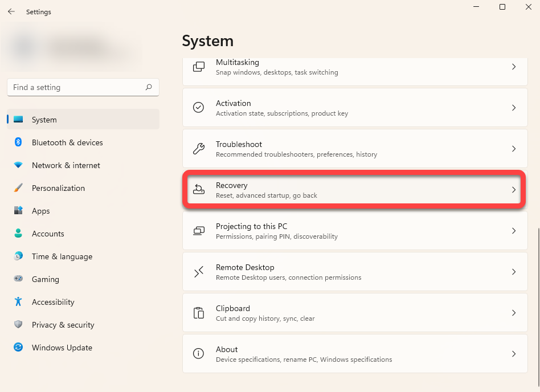Viewport: 540px width, 392px height.
Task: Click the Activation checkmark icon
Action: pos(198,108)
